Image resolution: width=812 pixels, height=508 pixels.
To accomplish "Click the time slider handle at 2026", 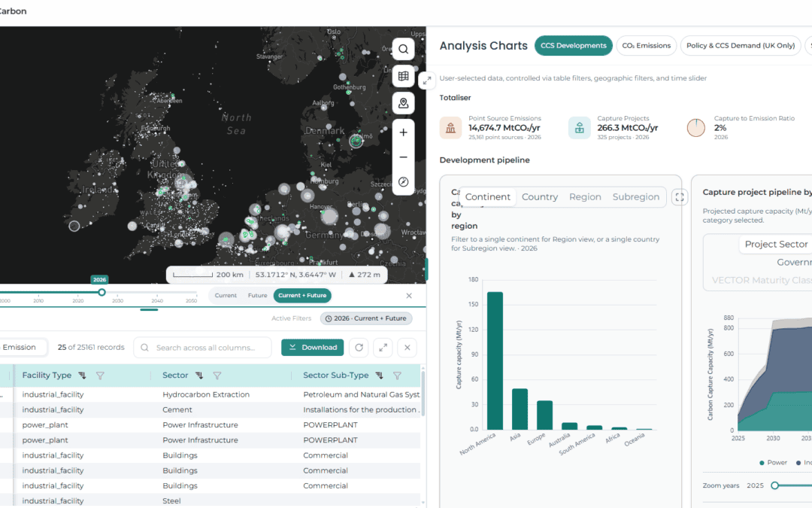I will coord(102,292).
